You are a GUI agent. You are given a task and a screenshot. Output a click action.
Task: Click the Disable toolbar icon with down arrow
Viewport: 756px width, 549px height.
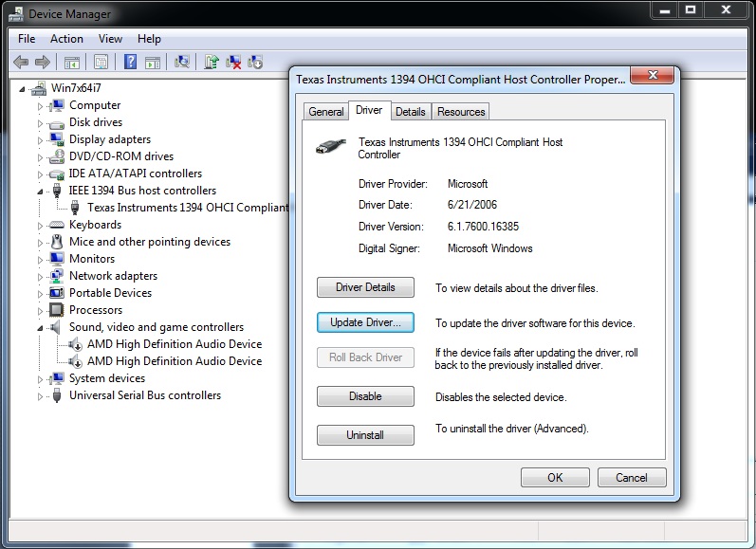pyautogui.click(x=255, y=62)
